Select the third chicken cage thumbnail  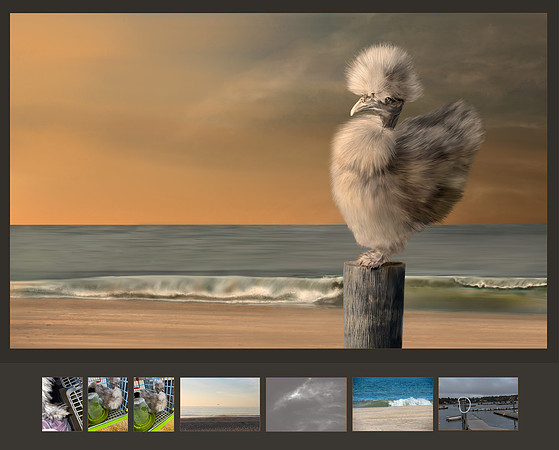pyautogui.click(x=154, y=404)
